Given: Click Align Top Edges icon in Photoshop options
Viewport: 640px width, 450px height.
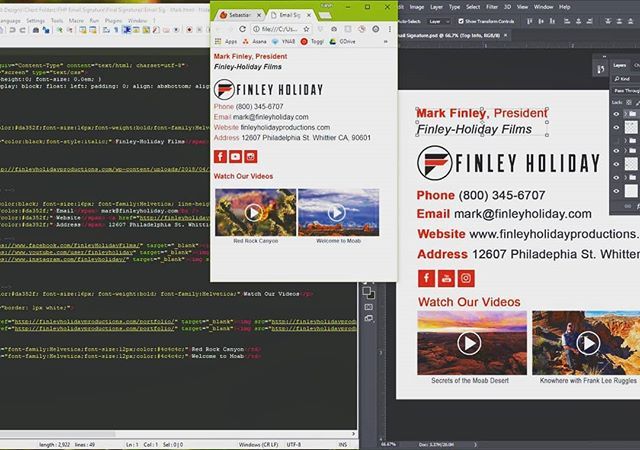Looking at the screenshot, I should click(529, 21).
